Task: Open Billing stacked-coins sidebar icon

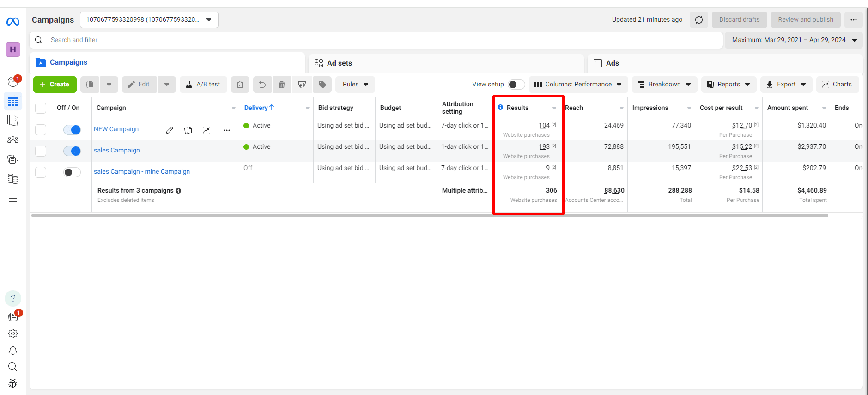Action: [x=13, y=179]
